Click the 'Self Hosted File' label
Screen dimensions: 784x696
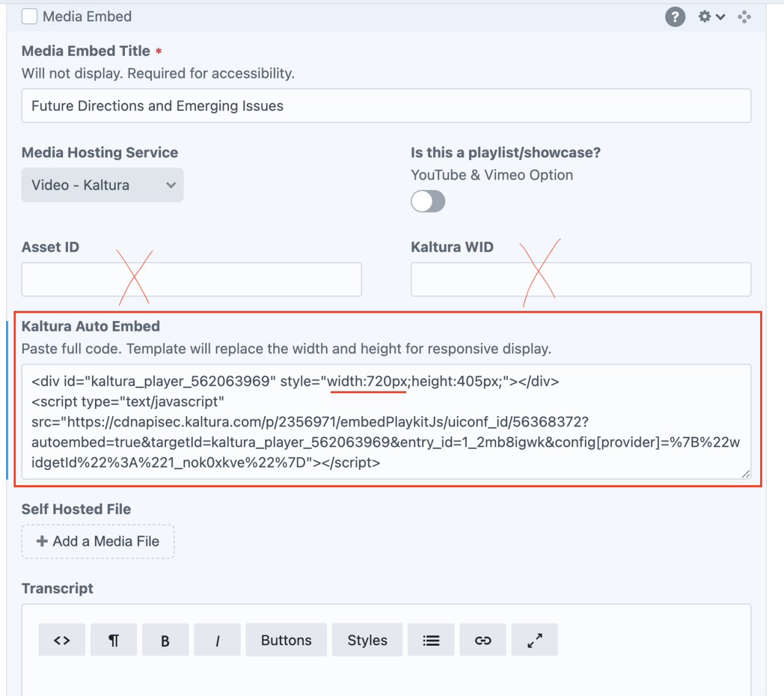click(x=76, y=509)
